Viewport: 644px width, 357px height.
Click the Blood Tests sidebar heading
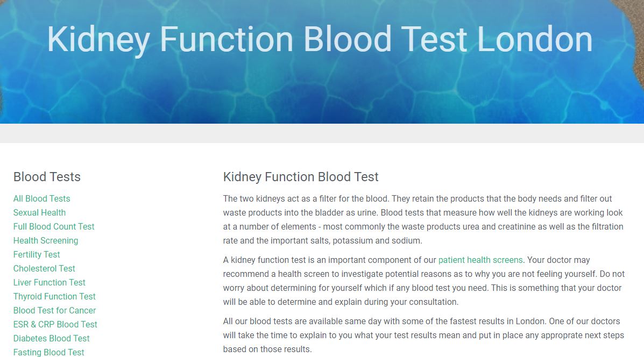(47, 177)
